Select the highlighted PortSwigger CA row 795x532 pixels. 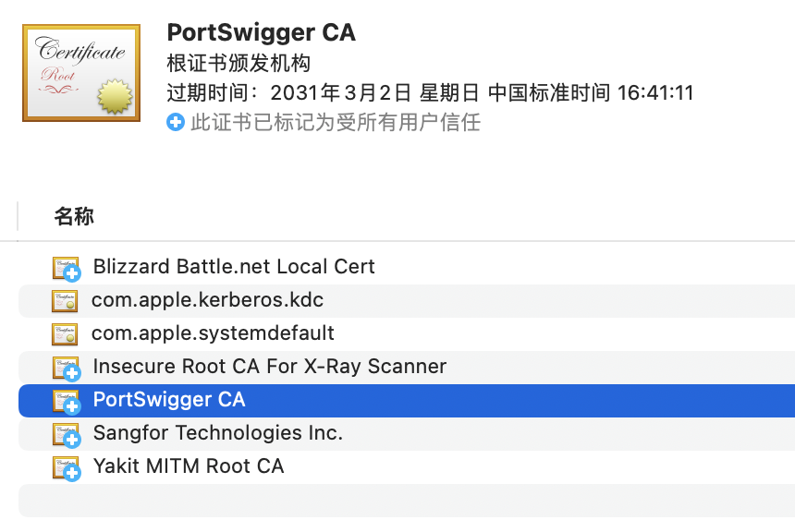[x=169, y=400]
